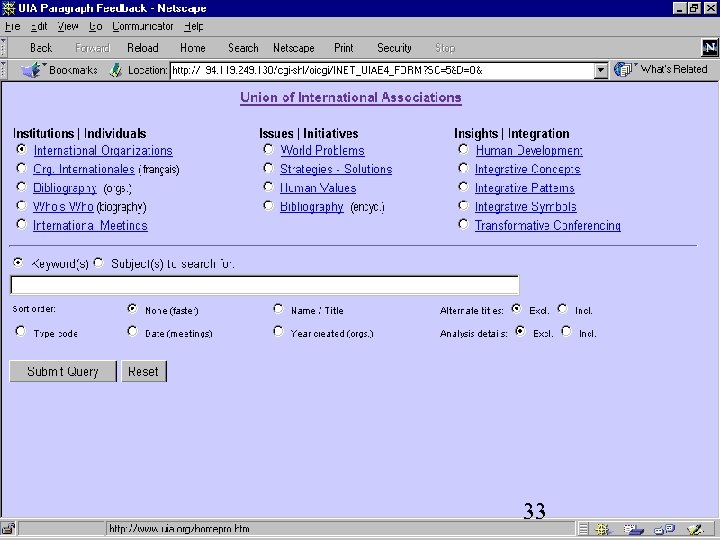Open Composer icon at status bar right end
Image resolution: width=720 pixels, height=540 pixels.
[x=696, y=529]
